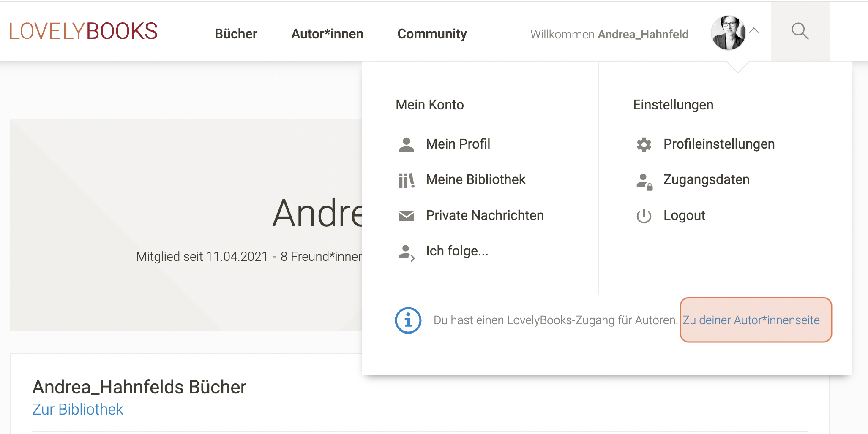Follow the Zu deiner Autor*innenseite link

[751, 320]
